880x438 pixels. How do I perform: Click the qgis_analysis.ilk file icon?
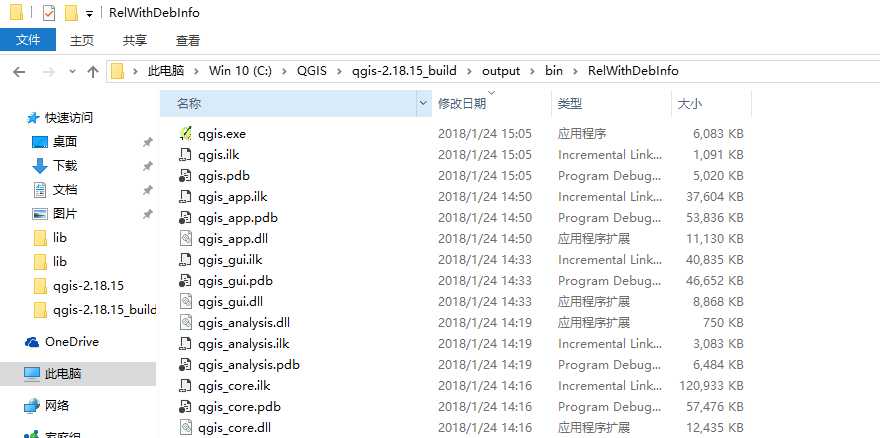[x=185, y=343]
